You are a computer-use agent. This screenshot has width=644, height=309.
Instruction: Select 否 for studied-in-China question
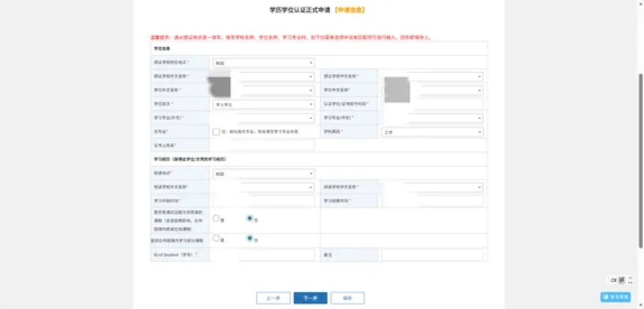249,238
